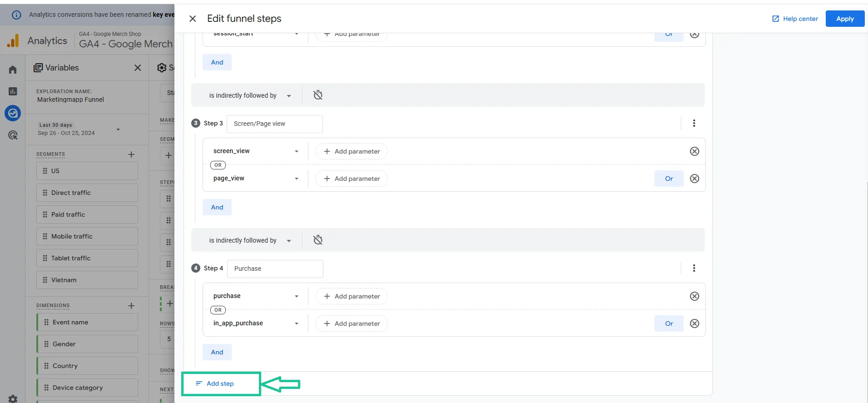Select the Device category dimension
The height and width of the screenshot is (403, 868).
[87, 388]
